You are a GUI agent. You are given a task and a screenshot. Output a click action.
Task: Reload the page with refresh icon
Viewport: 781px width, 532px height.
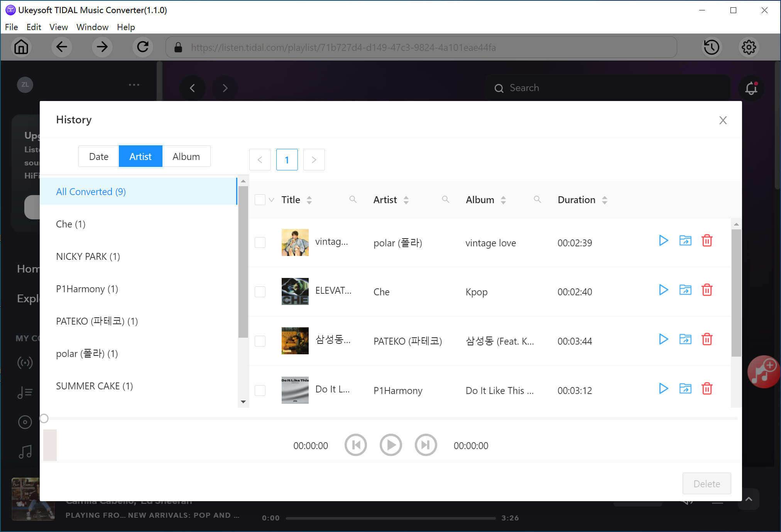click(143, 47)
